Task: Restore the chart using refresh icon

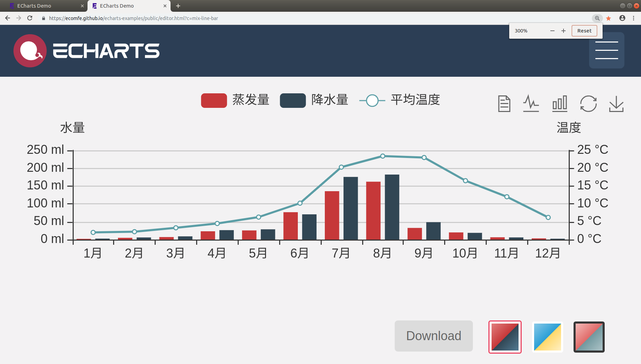Action: [x=588, y=104]
